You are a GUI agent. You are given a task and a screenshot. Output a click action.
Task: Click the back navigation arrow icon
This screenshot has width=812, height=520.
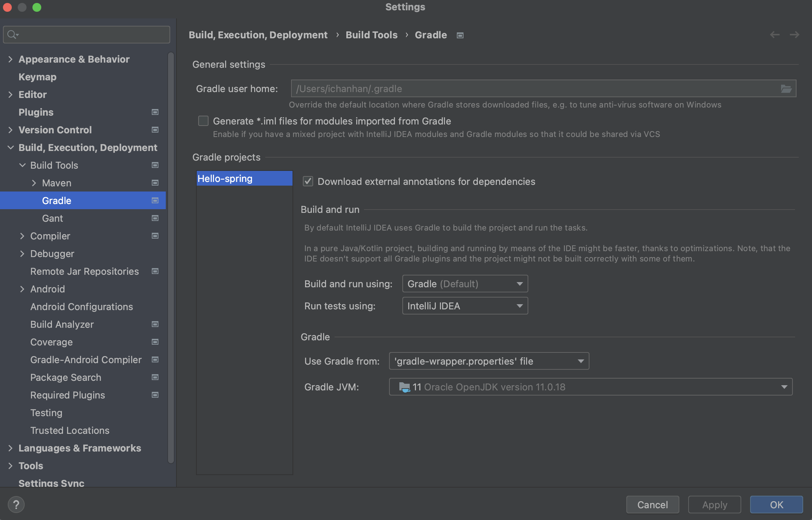coord(775,34)
